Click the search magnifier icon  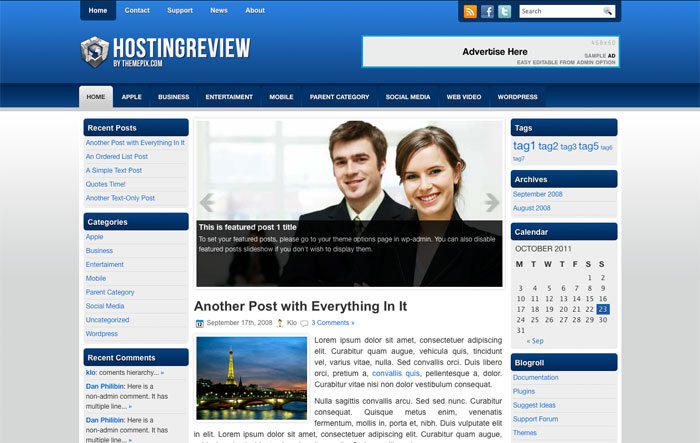point(608,11)
